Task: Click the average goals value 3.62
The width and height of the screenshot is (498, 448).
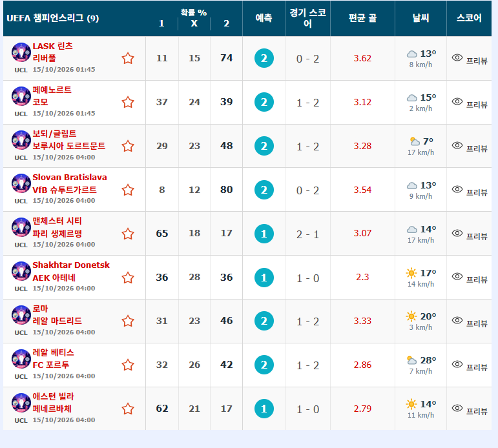Action: (362, 58)
